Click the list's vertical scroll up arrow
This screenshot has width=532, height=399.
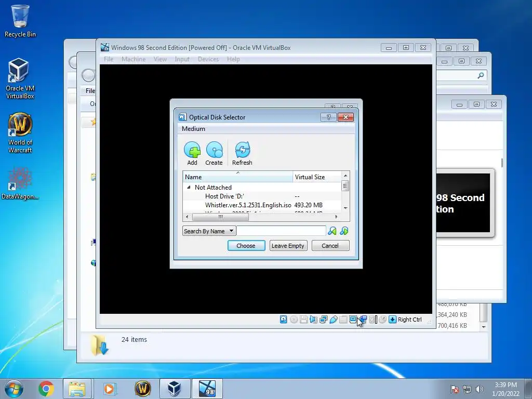(x=345, y=176)
